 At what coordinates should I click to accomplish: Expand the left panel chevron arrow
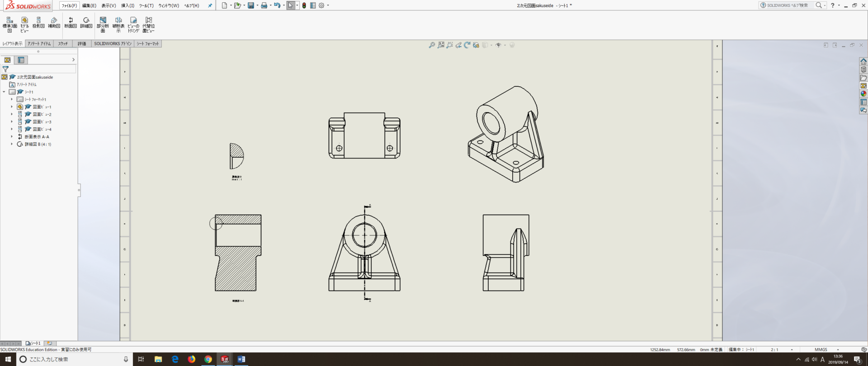[73, 60]
